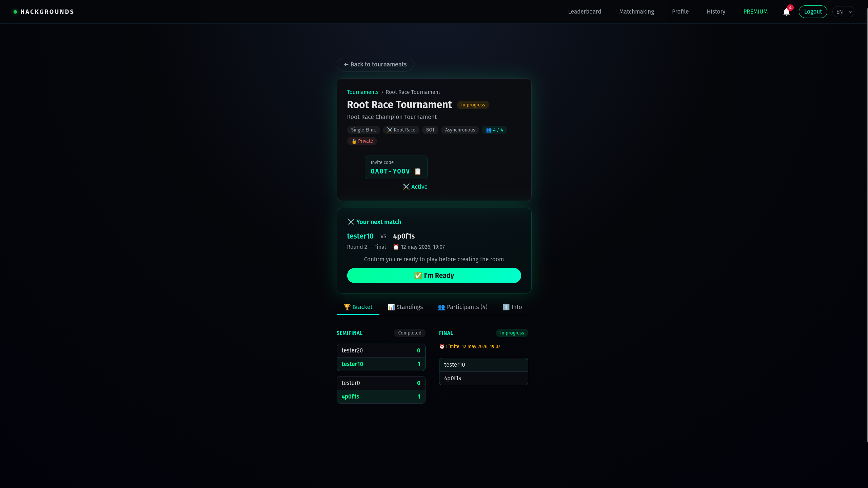868x488 pixels.
Task: Click the Asynchronous tag
Action: pos(460,130)
